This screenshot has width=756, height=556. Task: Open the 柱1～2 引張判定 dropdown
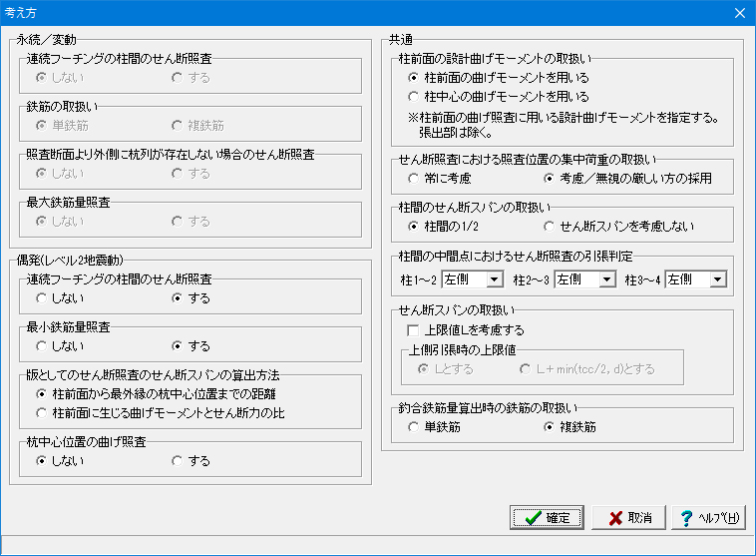(x=473, y=279)
